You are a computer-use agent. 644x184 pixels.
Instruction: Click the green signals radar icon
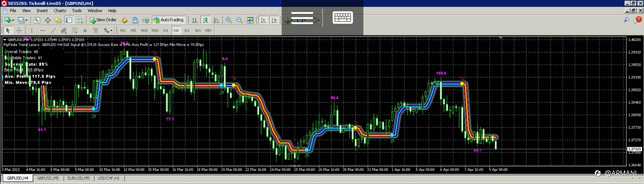coord(145,20)
